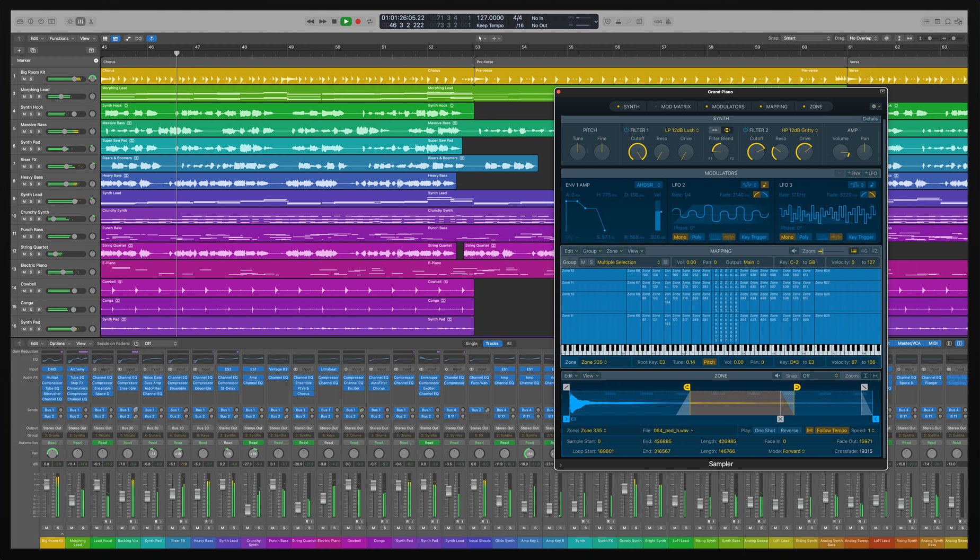Select Filter series routing icon in Sampler

(x=715, y=130)
